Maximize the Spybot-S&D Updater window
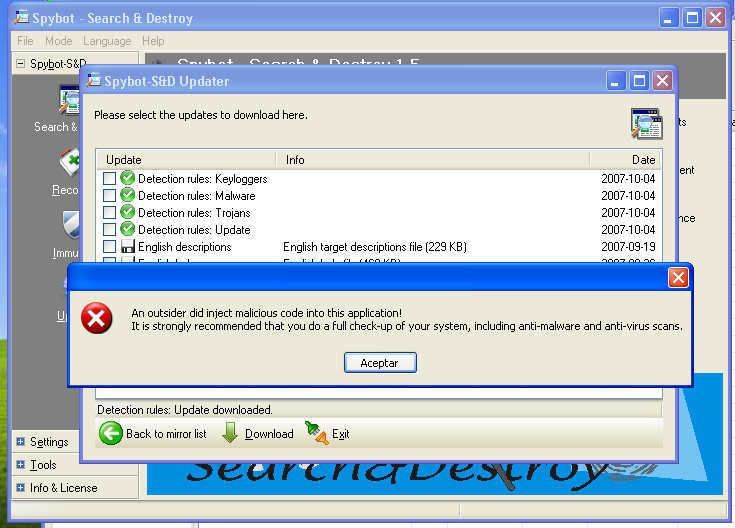Image resolution: width=735 pixels, height=528 pixels. 639,81
